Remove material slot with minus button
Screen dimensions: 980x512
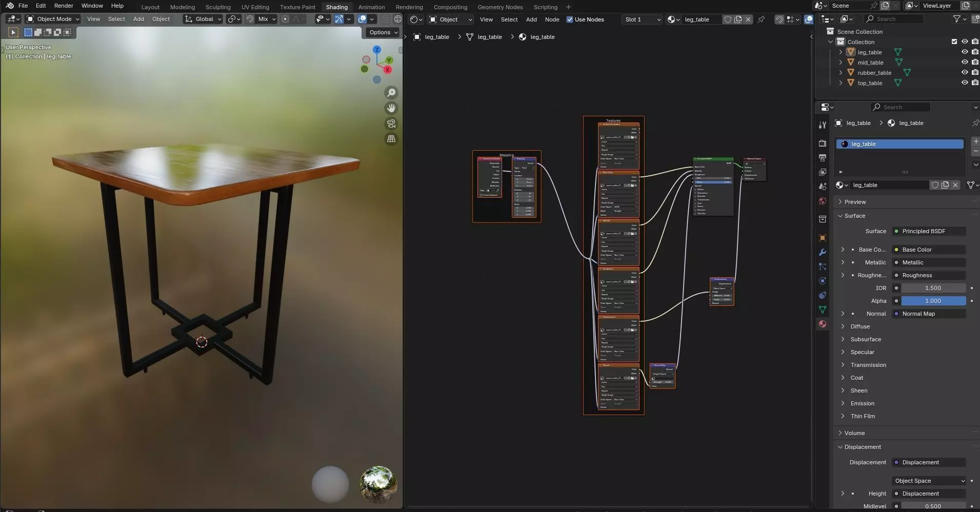point(975,152)
